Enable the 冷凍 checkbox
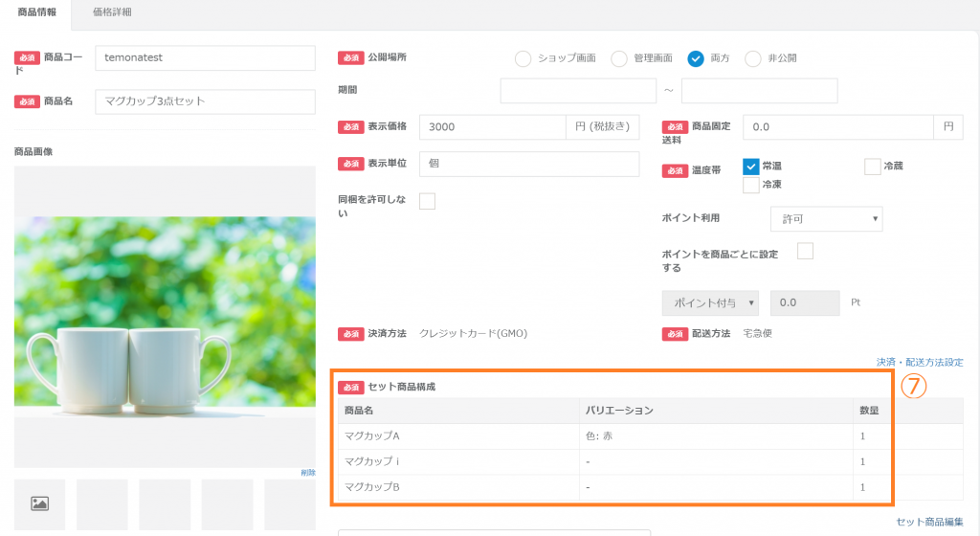The width and height of the screenshot is (980, 536). [751, 184]
